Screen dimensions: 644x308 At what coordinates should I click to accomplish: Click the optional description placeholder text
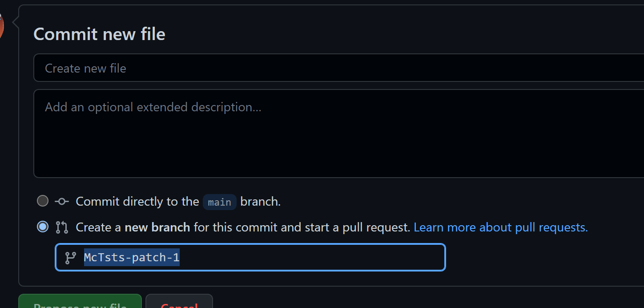(153, 107)
